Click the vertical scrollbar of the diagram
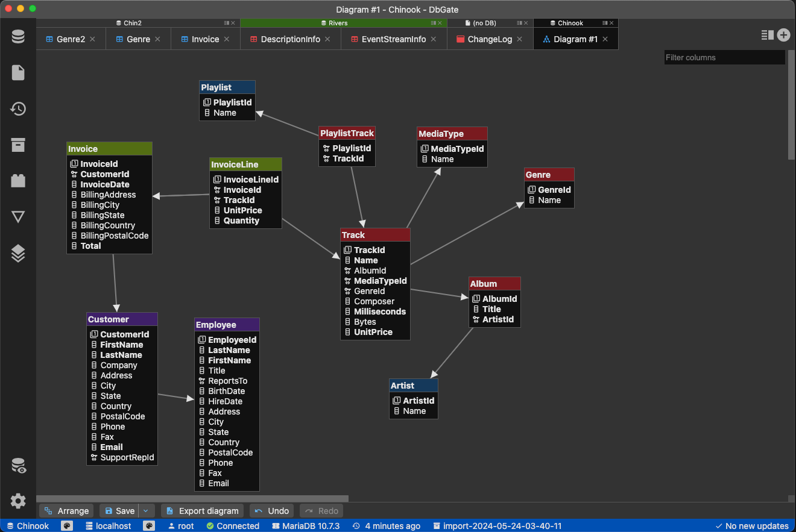Screen dimensions: 796x532 point(791,105)
